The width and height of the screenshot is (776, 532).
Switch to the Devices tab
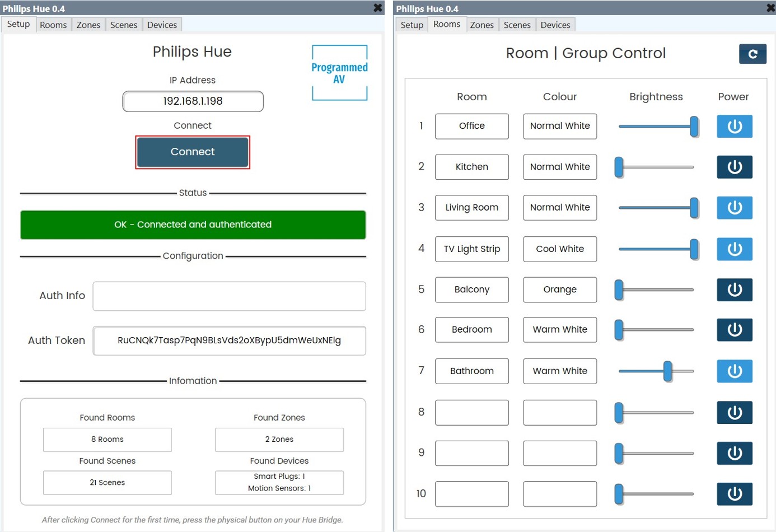coord(555,24)
